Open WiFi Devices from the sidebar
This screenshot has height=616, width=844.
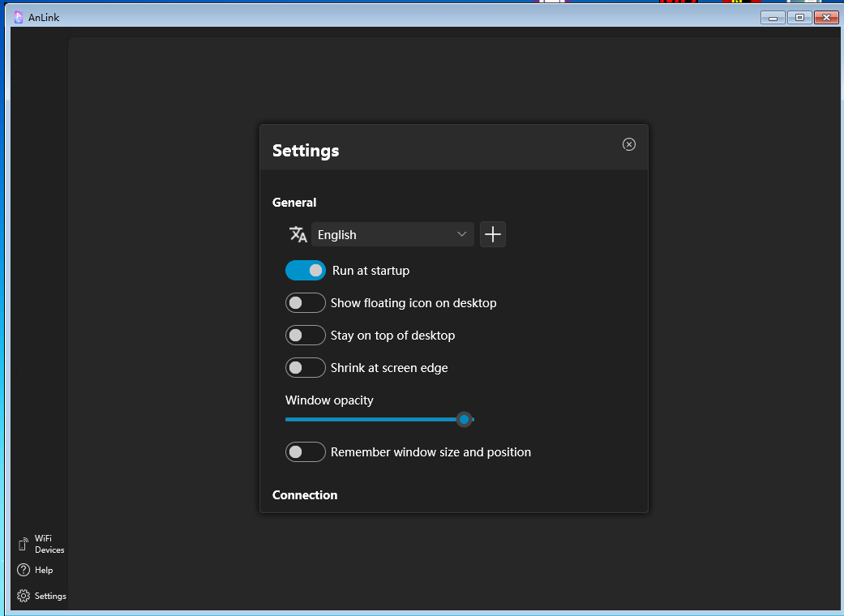(x=41, y=544)
